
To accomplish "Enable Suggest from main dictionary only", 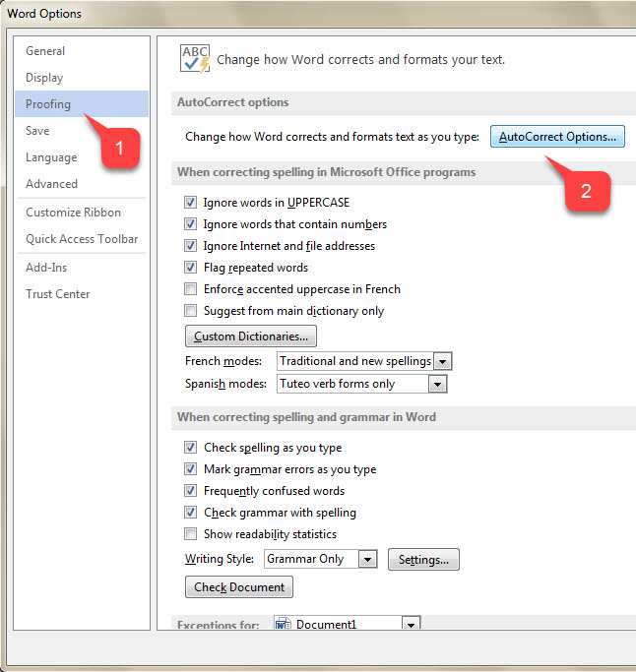I will (x=191, y=311).
